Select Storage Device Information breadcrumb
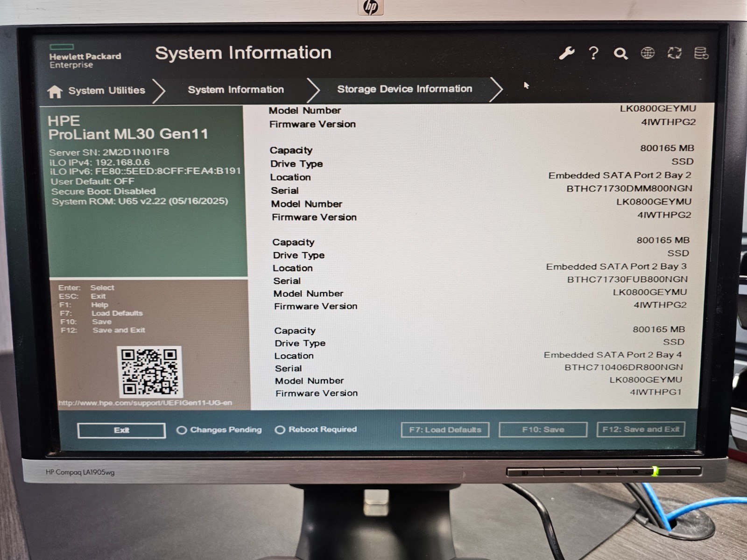The image size is (747, 560). pyautogui.click(x=405, y=89)
